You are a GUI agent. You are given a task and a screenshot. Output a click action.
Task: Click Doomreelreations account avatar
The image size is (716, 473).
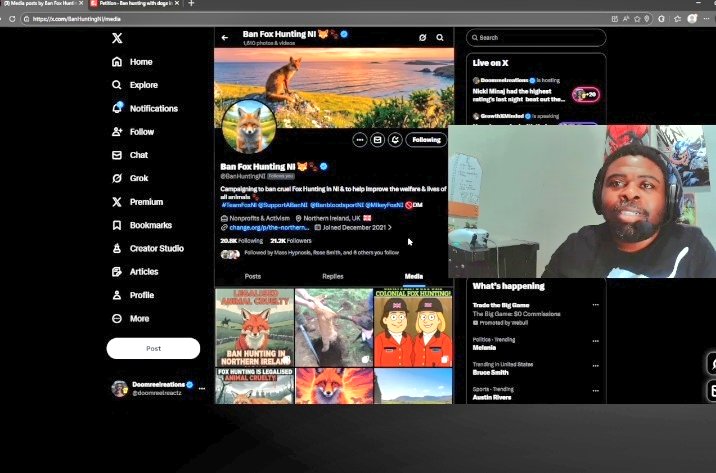pyautogui.click(x=120, y=389)
